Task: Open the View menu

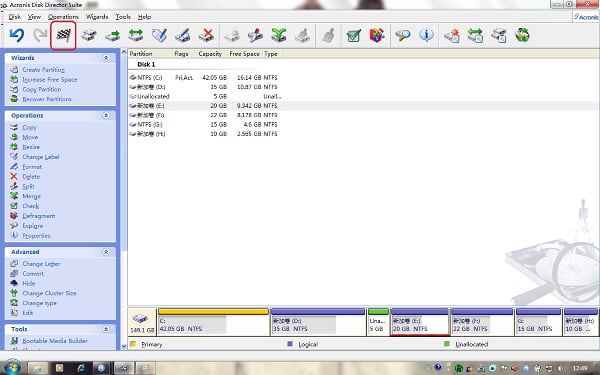Action: click(34, 17)
